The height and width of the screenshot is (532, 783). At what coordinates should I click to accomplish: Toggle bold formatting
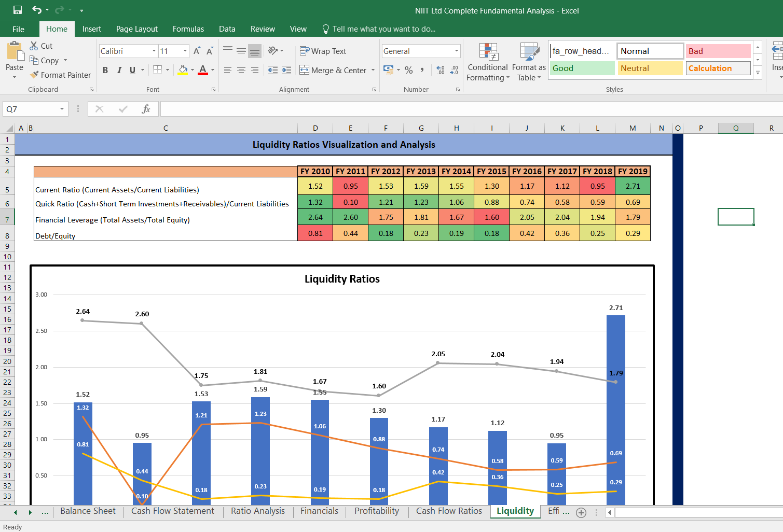tap(105, 70)
